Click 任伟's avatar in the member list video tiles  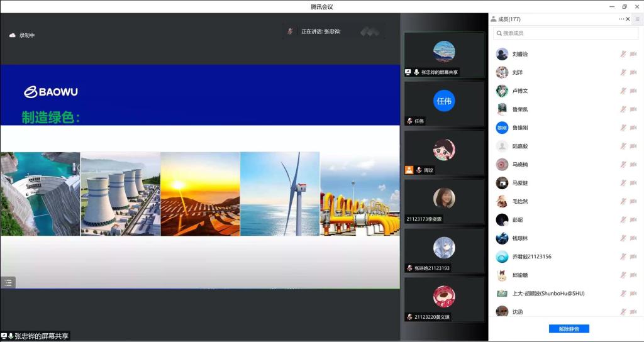(444, 101)
